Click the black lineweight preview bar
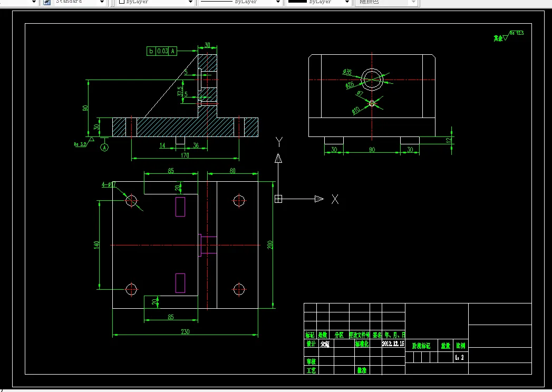 [297, 1]
